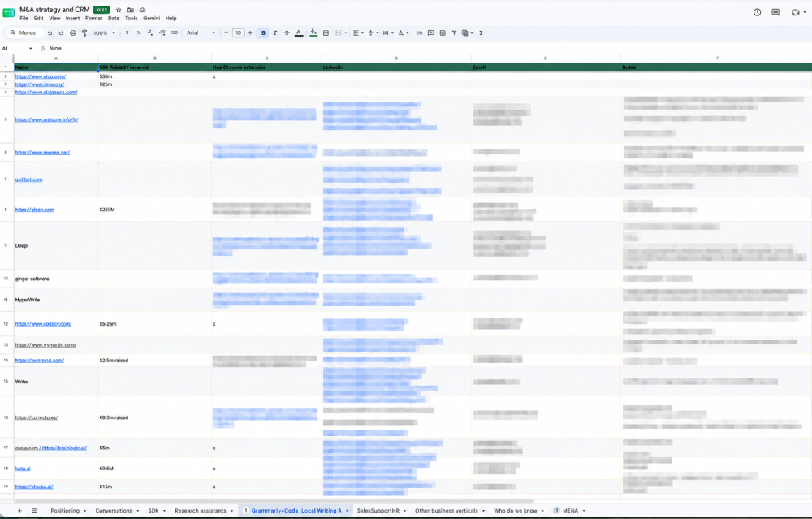Toggle strikethrough formatting button
Viewport: 812px width, 519px height.
(287, 32)
